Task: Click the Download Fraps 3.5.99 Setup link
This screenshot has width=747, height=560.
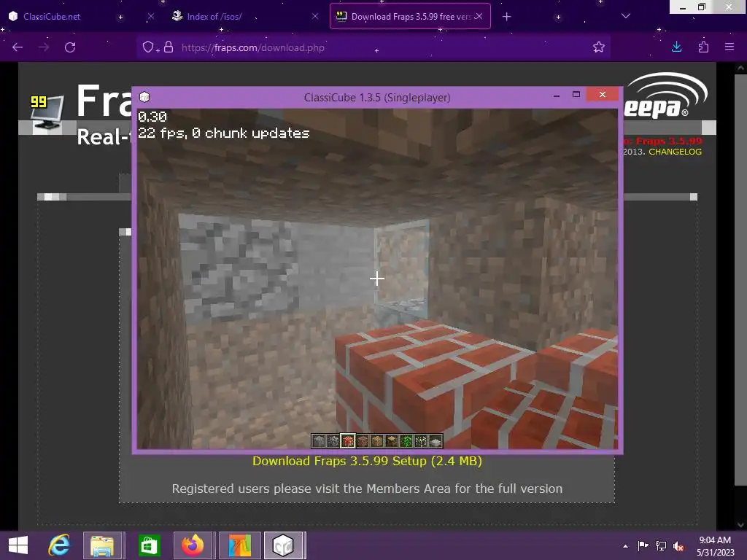Action: click(x=368, y=461)
